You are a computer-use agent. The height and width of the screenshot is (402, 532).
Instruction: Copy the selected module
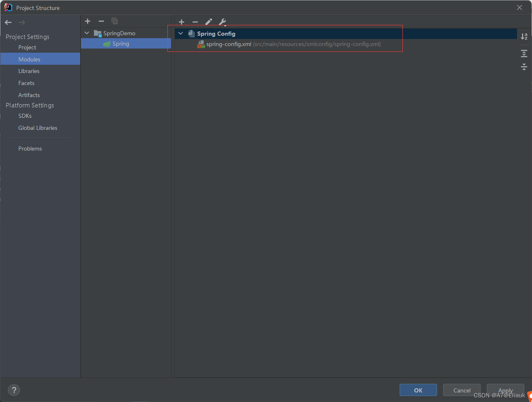[x=115, y=21]
